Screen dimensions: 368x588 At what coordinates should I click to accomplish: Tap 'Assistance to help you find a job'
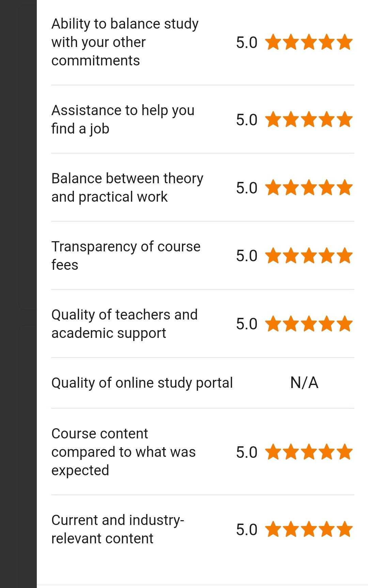pyautogui.click(x=123, y=120)
